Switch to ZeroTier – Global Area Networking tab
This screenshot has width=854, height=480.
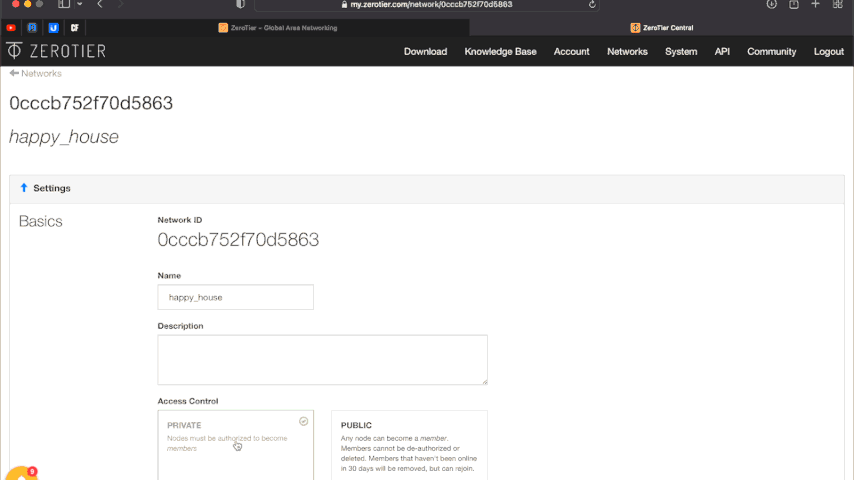click(x=278, y=28)
